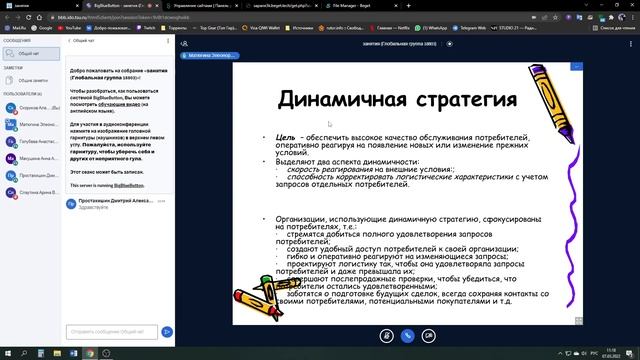Open the browser tab search dropdown

(586, 6)
